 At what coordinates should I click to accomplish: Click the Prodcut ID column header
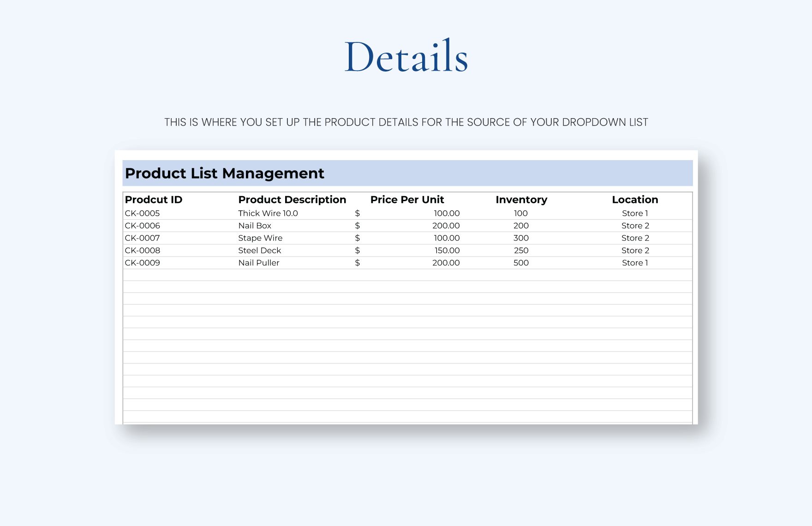[x=154, y=199]
